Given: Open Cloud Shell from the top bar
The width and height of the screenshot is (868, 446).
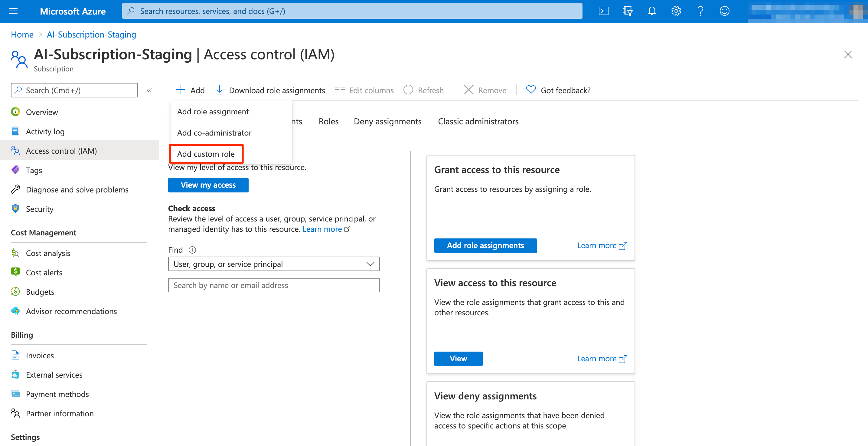Looking at the screenshot, I should click(x=603, y=11).
